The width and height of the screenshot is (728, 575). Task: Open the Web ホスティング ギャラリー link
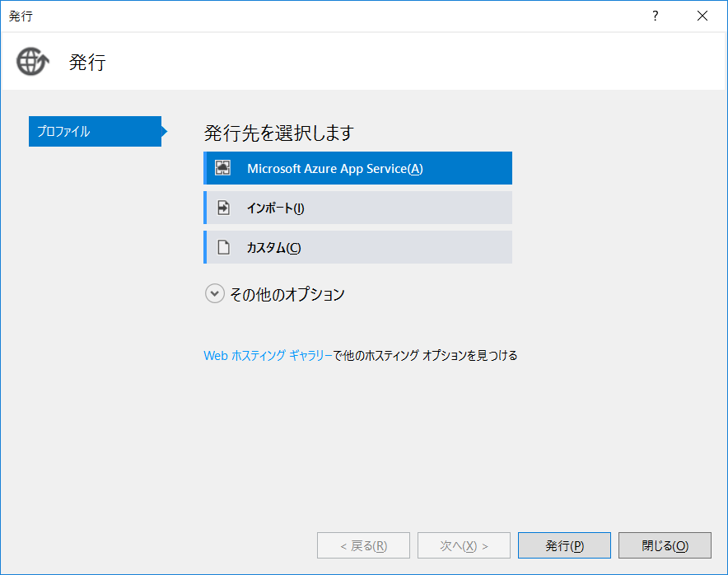point(268,355)
